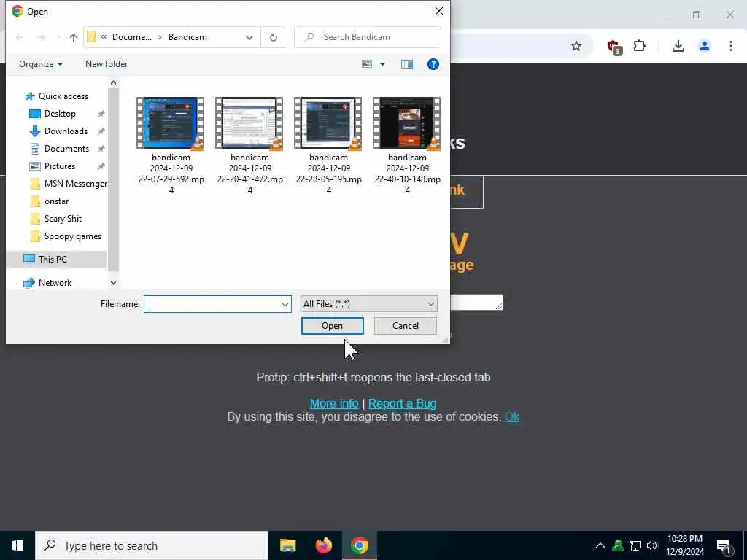Viewport: 747px width, 560px height.
Task: Open clock showing 10:28 PM
Action: 685,545
